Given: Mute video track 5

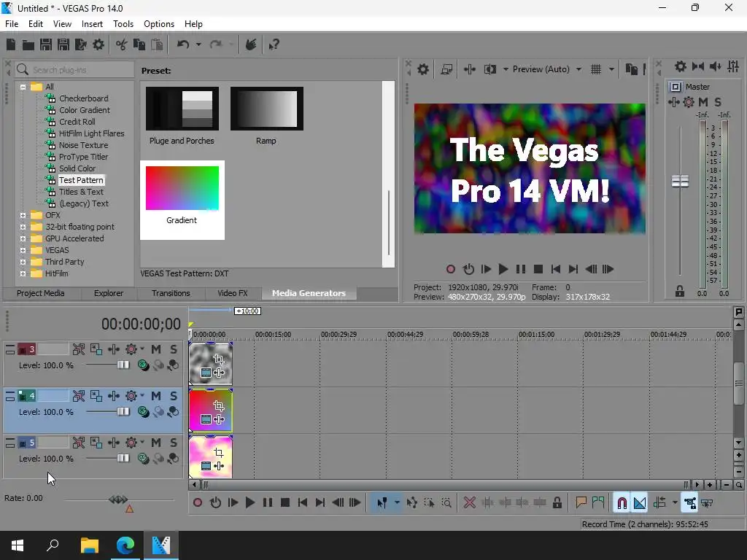Looking at the screenshot, I should click(156, 443).
